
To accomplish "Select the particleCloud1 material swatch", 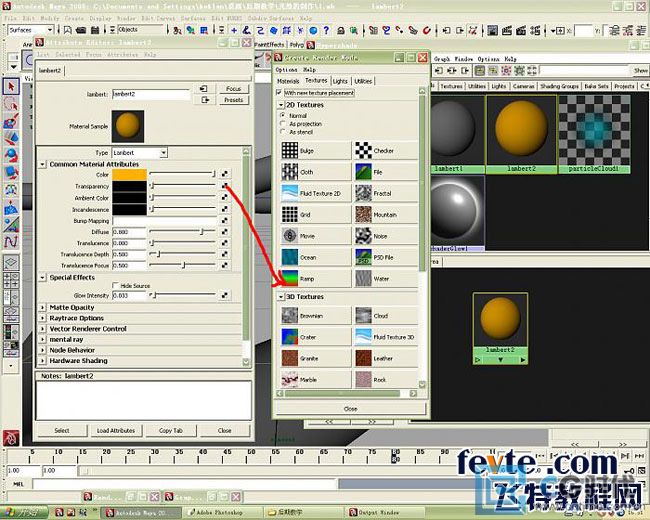I will tap(594, 134).
